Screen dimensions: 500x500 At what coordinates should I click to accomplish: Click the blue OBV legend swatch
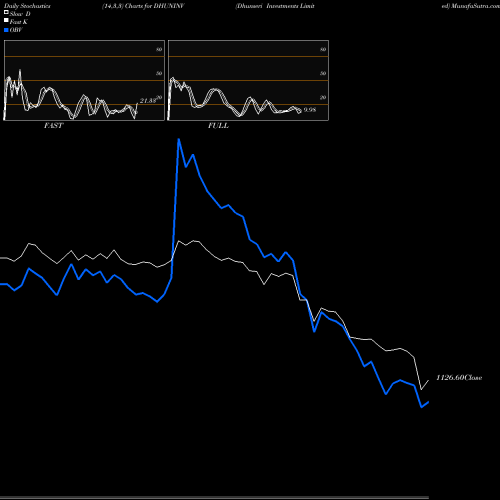point(6,30)
